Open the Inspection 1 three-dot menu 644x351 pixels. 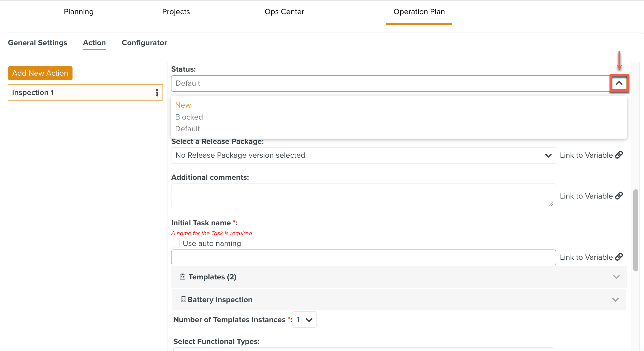157,93
